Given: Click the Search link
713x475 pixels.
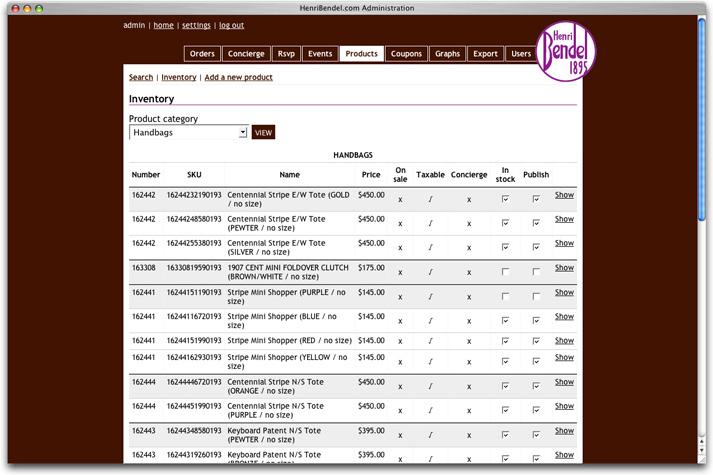Looking at the screenshot, I should click(141, 77).
